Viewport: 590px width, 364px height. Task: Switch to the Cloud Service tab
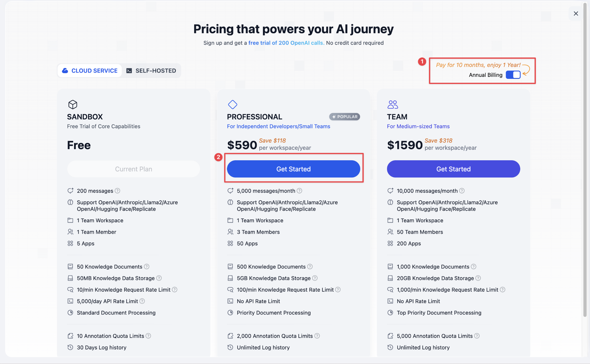90,71
